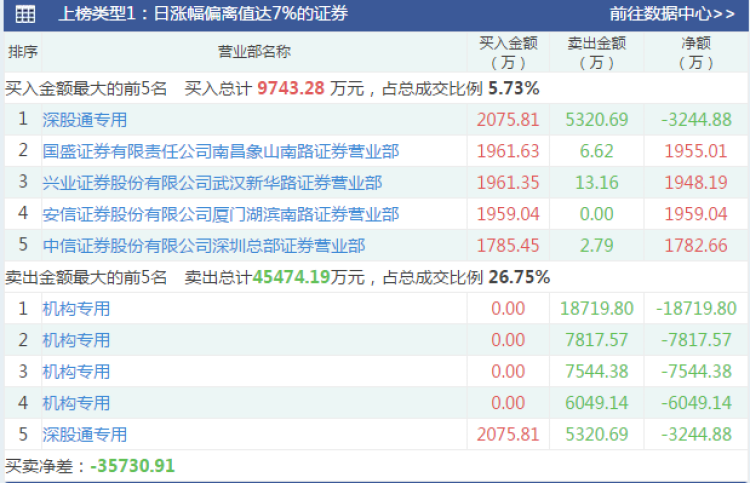Click net amount -18719.80

(696, 308)
